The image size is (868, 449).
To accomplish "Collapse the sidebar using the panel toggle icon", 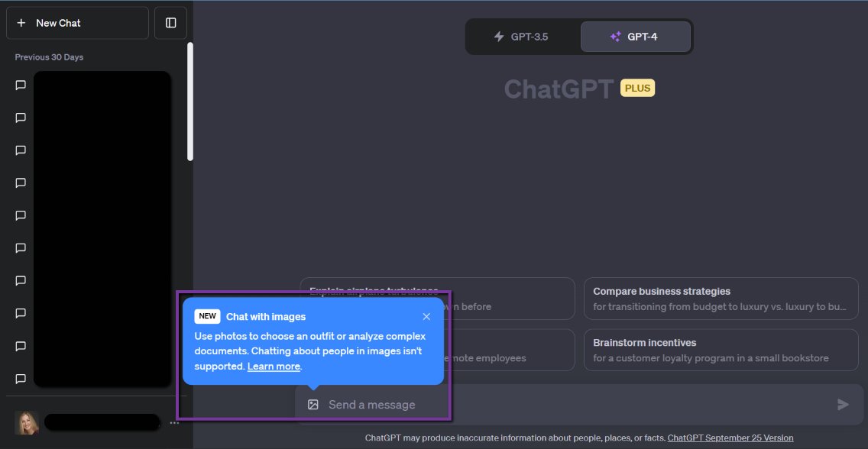I will [170, 22].
